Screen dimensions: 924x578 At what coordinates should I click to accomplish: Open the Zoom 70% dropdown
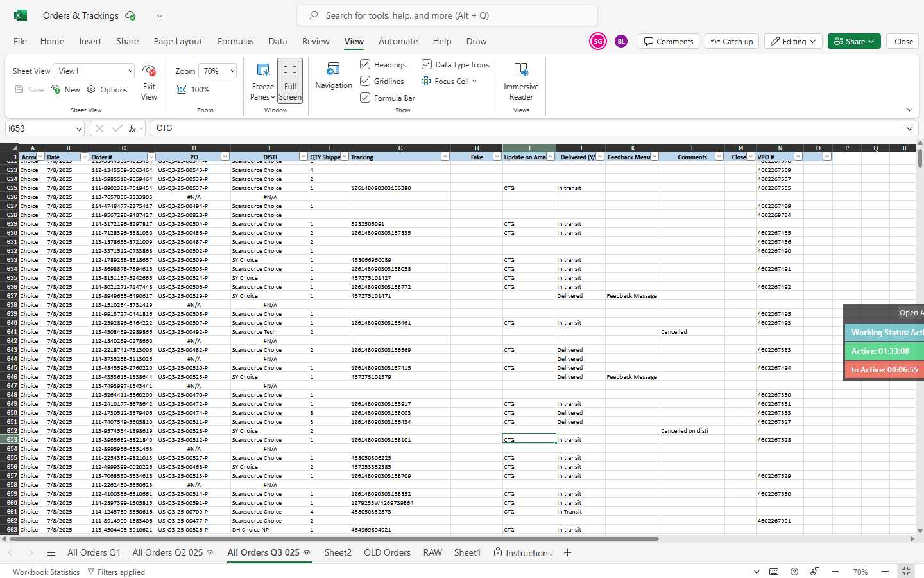218,71
